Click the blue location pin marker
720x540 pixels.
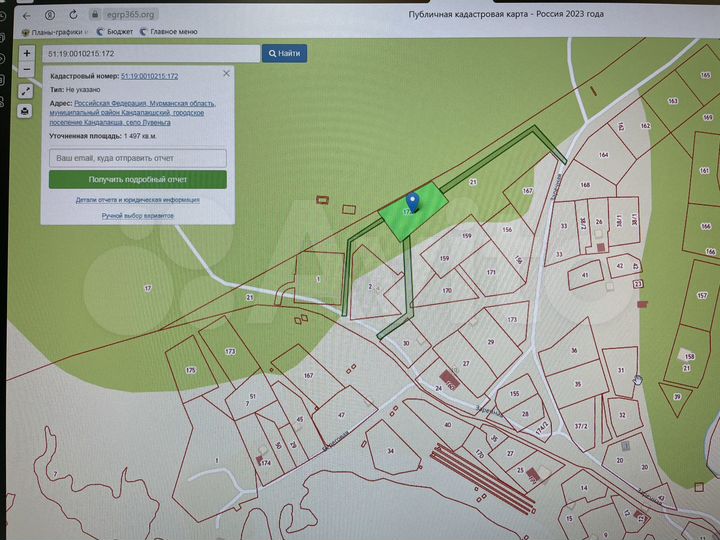[x=411, y=202]
